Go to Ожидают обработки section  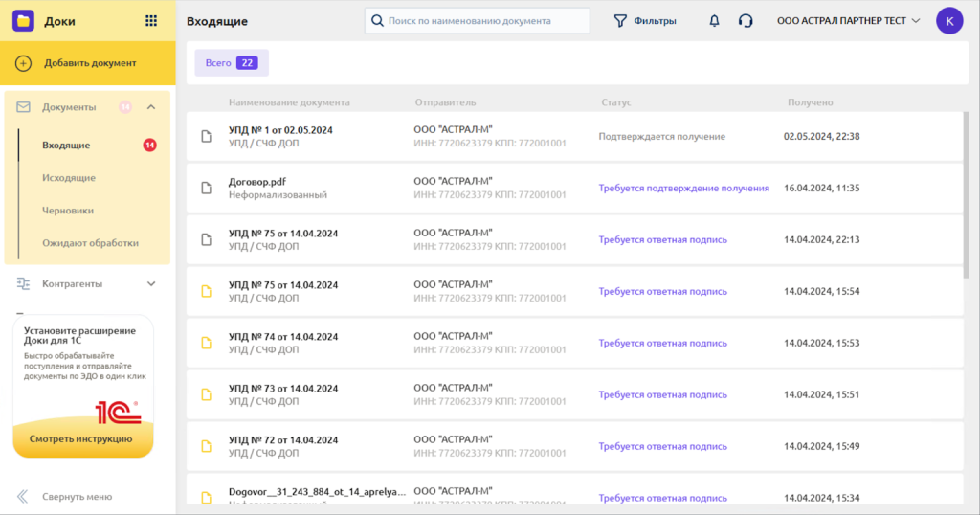point(90,243)
